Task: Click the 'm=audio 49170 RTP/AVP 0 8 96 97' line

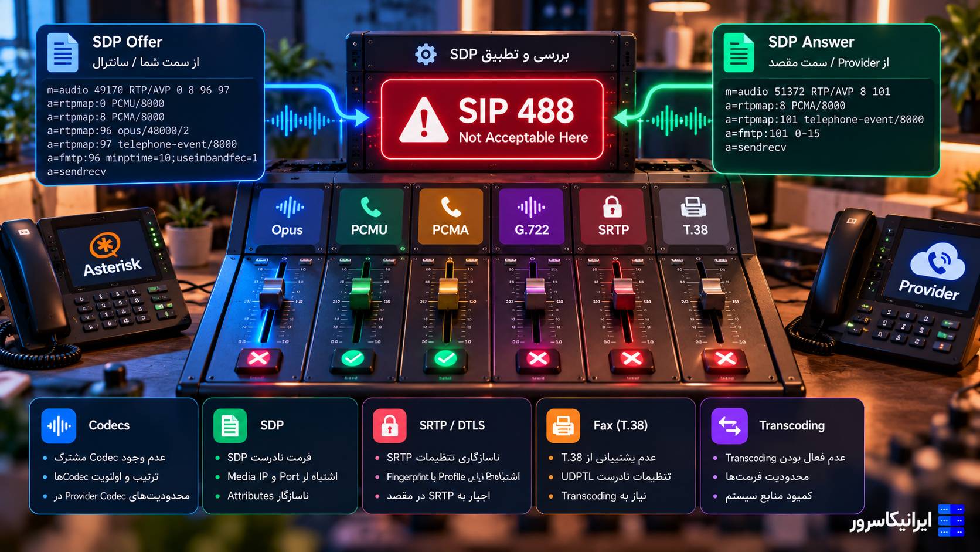Action: 138,90
